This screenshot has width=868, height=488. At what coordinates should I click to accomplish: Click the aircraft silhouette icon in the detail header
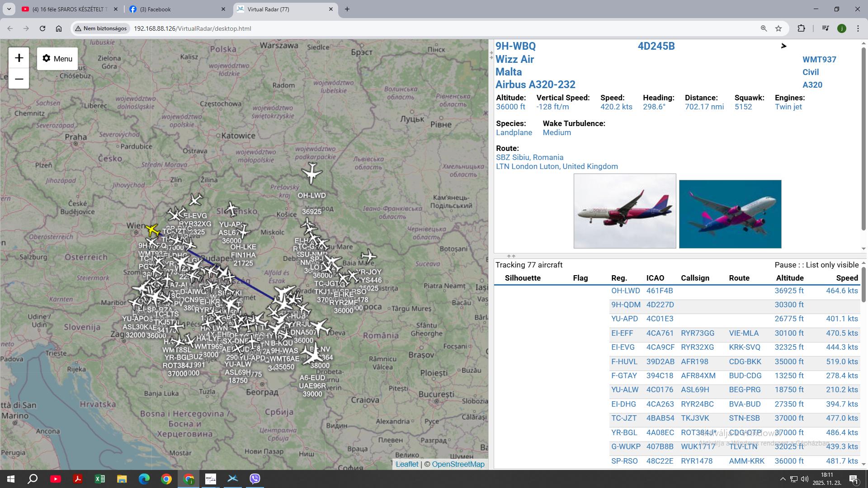783,46
